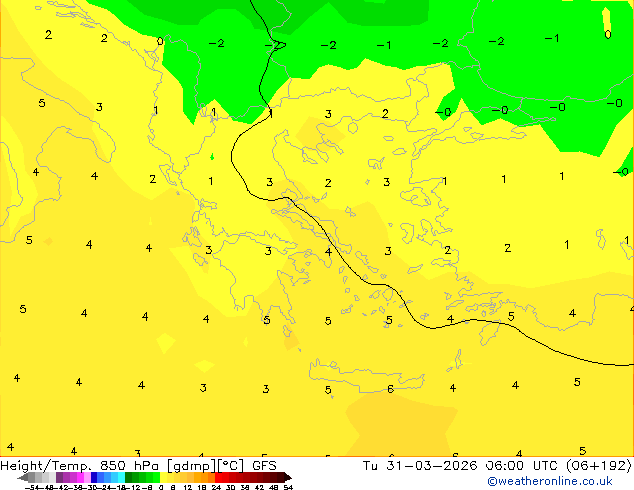Select the bright yellow legend swatch

click(x=163, y=477)
